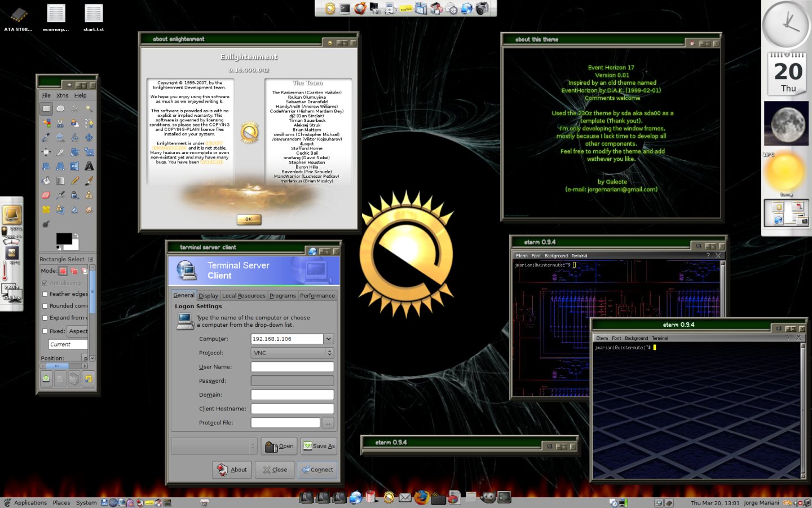Switch to the Programs tab

[x=283, y=295]
